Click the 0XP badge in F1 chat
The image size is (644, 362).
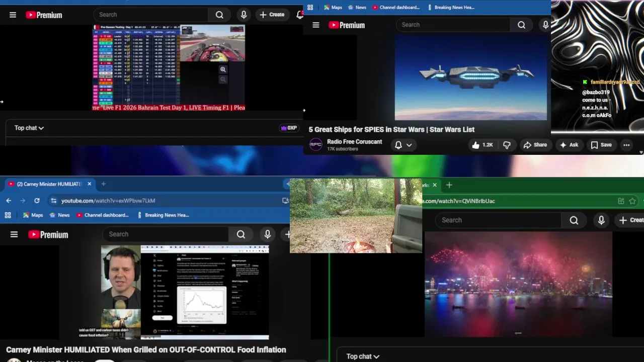[x=289, y=128]
